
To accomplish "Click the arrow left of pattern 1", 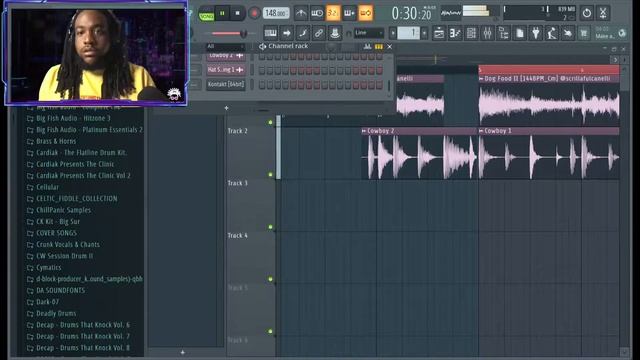I will click(x=393, y=33).
